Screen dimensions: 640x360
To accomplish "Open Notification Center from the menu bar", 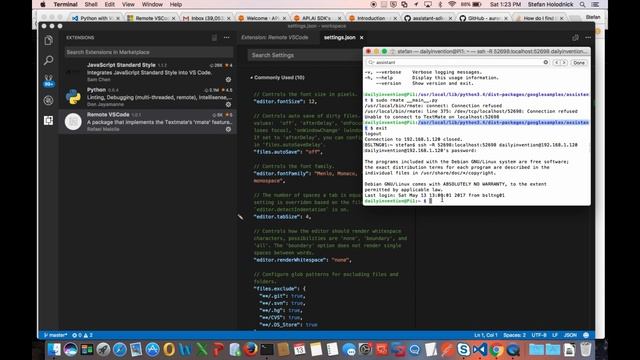I will (595, 4).
